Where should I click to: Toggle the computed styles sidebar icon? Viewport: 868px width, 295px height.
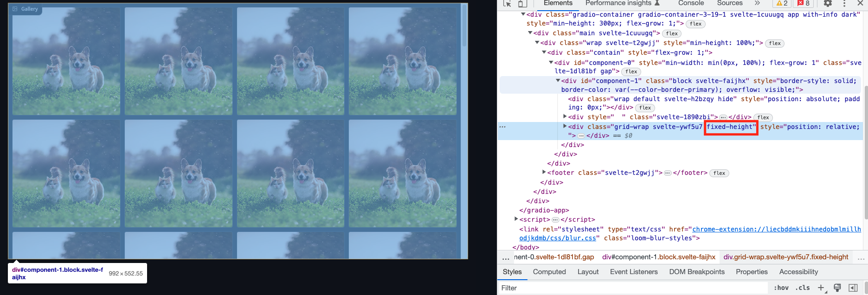click(853, 288)
